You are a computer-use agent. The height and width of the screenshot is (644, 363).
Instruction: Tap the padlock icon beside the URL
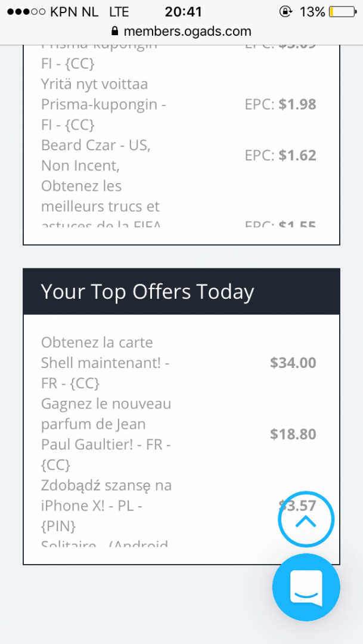pyautogui.click(x=115, y=31)
